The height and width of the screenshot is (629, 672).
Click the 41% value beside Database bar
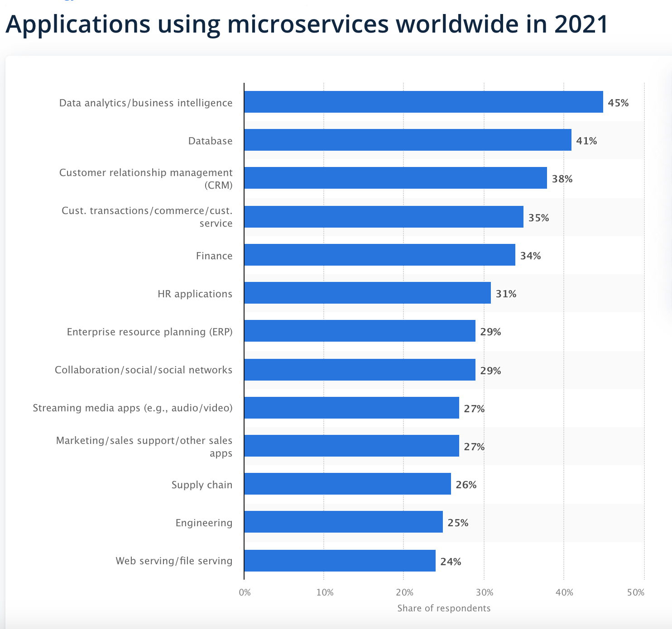click(587, 141)
